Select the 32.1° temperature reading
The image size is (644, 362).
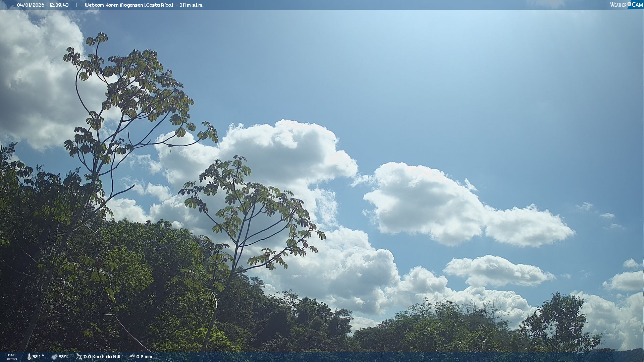coord(38,357)
